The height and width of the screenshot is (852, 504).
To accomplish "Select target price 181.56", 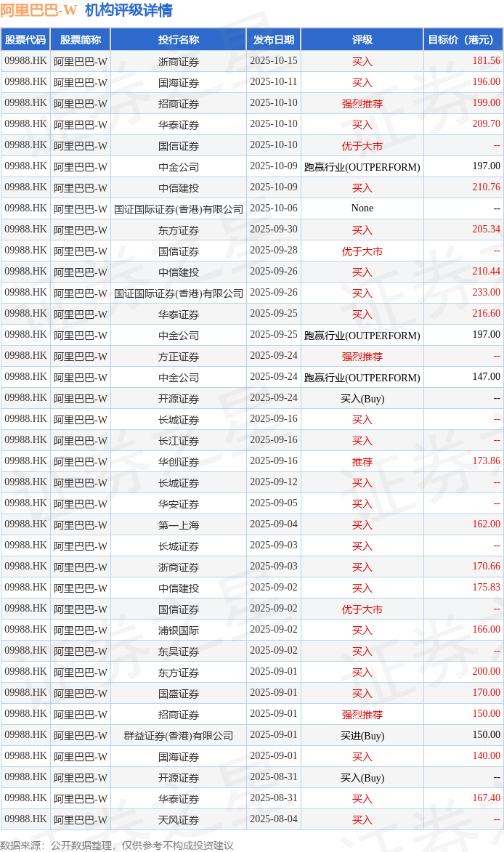I will coord(486,60).
